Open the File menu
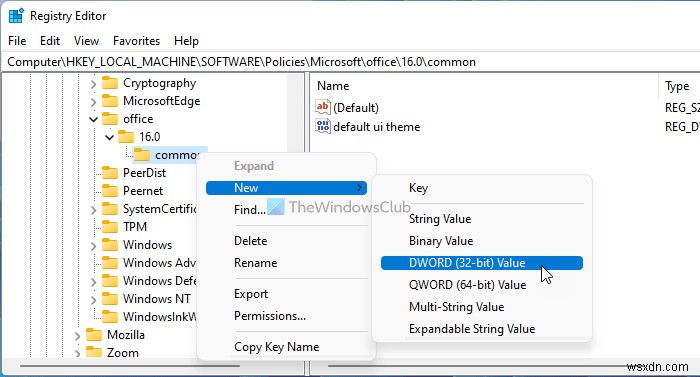Image resolution: width=700 pixels, height=377 pixels. 17,41
